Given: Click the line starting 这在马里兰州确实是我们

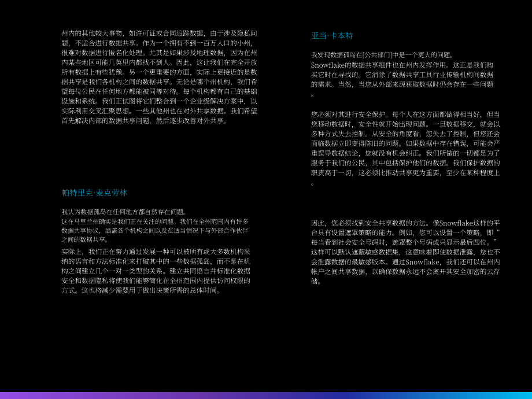Looking at the screenshot, I should [155, 221].
